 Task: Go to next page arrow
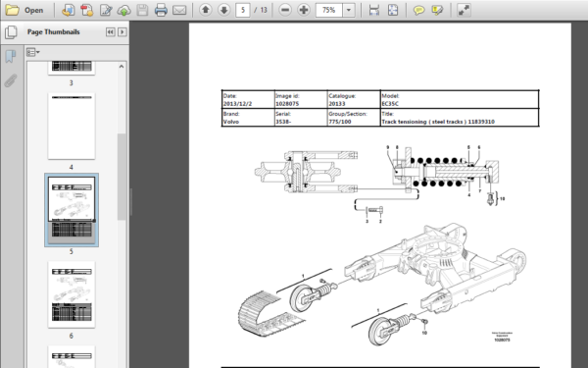click(x=223, y=10)
